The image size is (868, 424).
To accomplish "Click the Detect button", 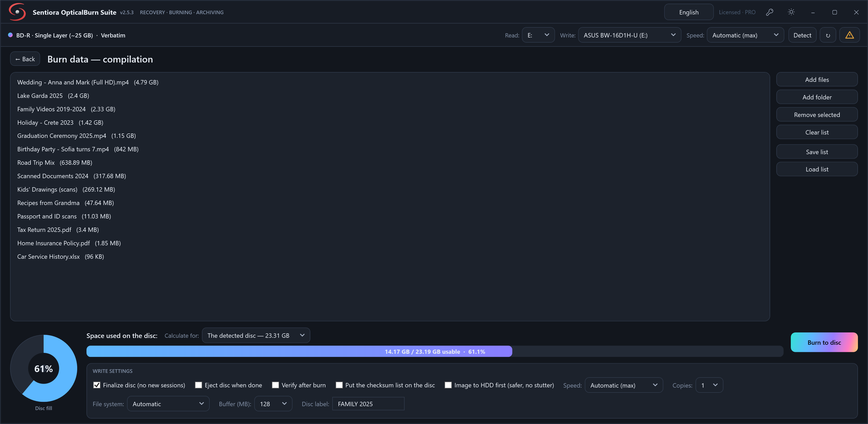I will 802,35.
